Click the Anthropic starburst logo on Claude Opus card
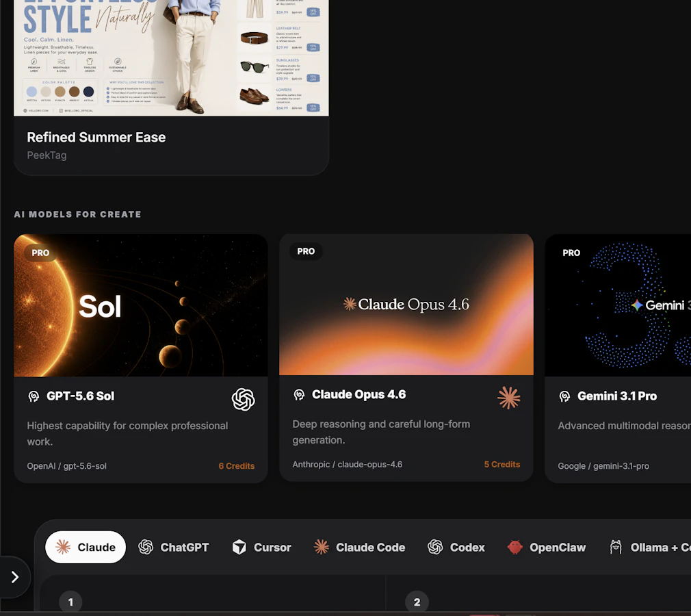The height and width of the screenshot is (616, 691). click(x=509, y=398)
